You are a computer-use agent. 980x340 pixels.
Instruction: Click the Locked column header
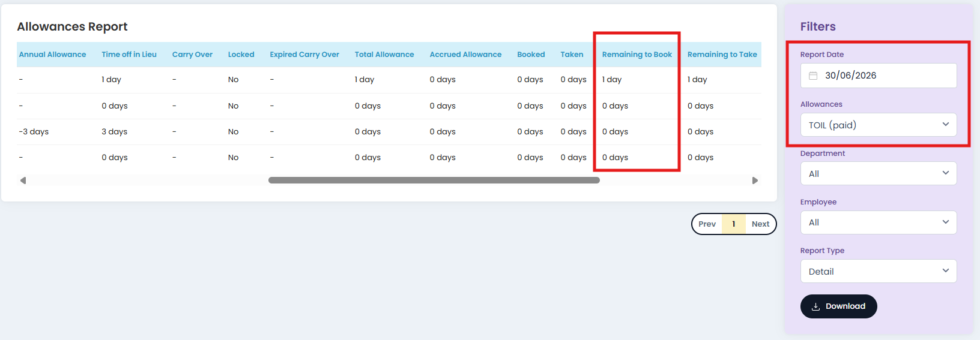241,55
